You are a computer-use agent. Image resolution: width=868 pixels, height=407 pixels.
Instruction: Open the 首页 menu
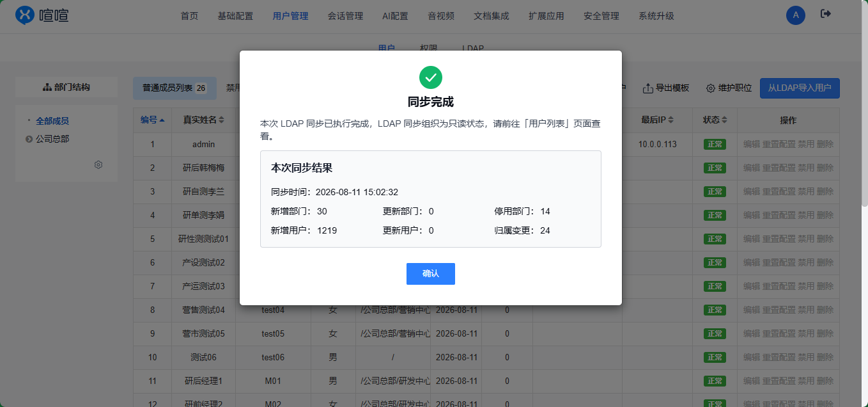click(x=189, y=17)
